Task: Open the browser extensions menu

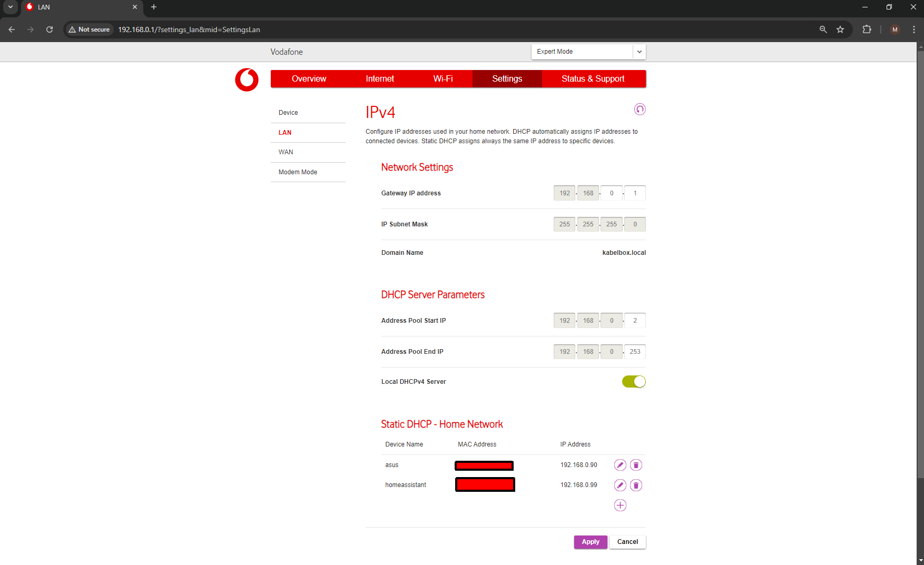Action: click(x=867, y=29)
